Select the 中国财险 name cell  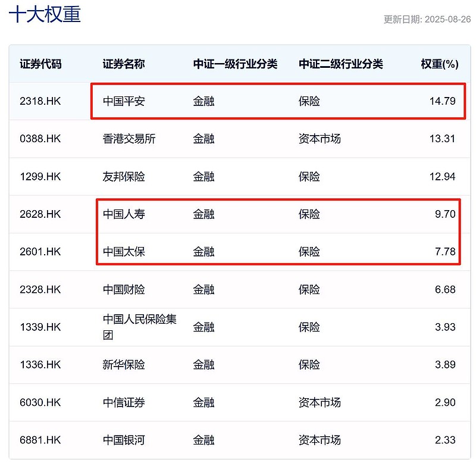tap(124, 289)
